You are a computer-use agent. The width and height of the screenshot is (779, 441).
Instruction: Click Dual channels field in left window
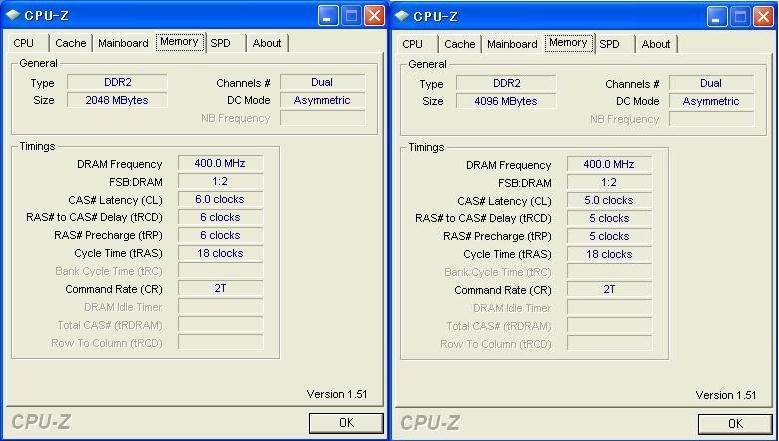click(x=322, y=82)
